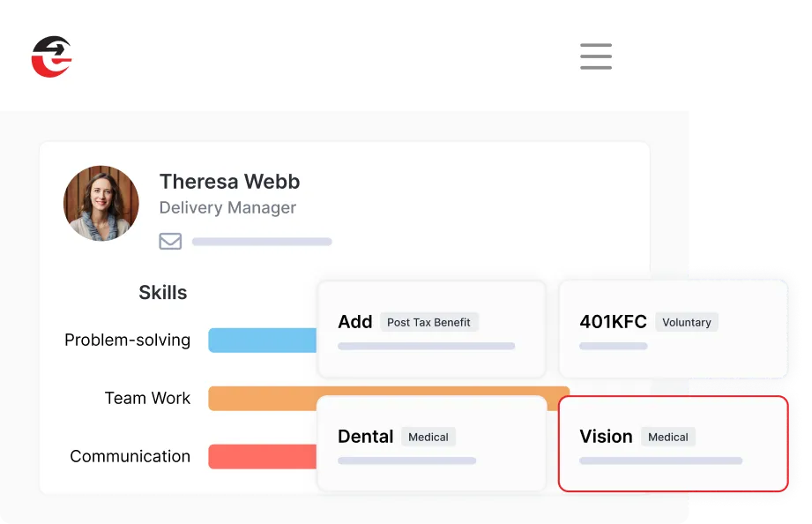Image resolution: width=812 pixels, height=524 pixels.
Task: Select the Theresa Webb name heading
Action: [229, 182]
